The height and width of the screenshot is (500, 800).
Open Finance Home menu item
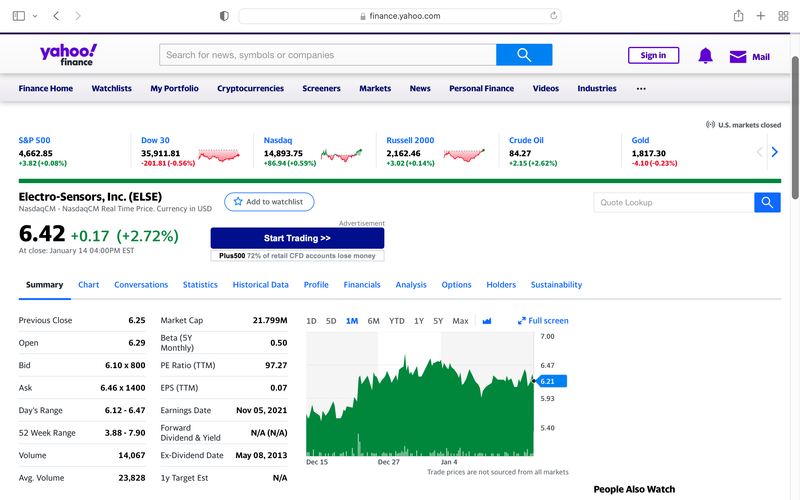(x=46, y=88)
